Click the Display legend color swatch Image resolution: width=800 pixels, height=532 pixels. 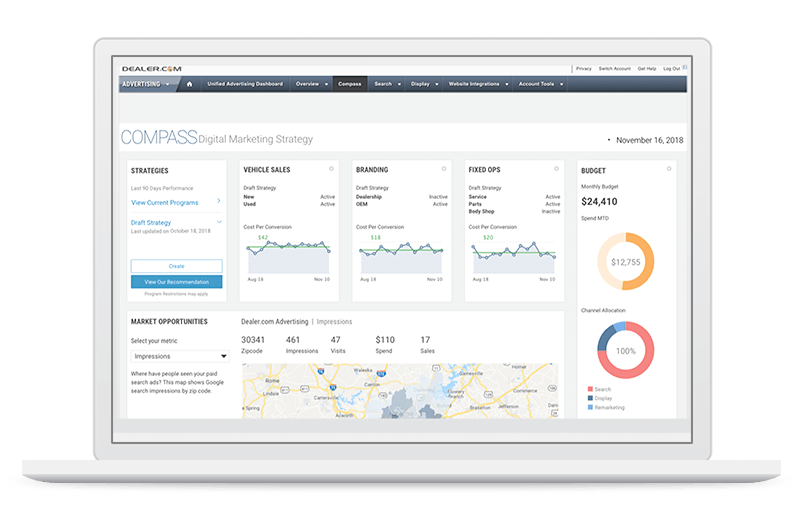(590, 398)
